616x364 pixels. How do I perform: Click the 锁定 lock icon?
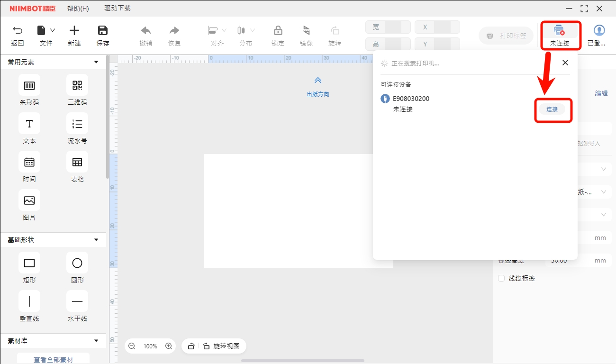(278, 31)
